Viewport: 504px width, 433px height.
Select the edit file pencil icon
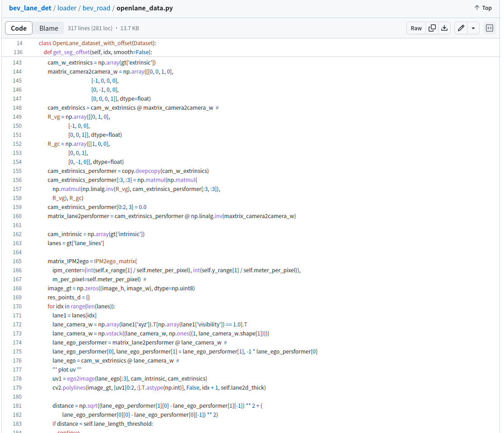point(461,28)
